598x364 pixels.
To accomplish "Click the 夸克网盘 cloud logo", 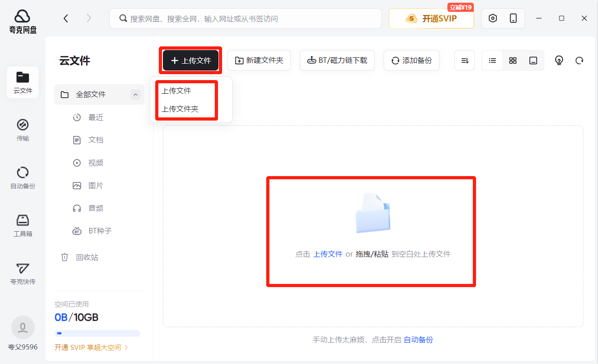I will pyautogui.click(x=23, y=21).
